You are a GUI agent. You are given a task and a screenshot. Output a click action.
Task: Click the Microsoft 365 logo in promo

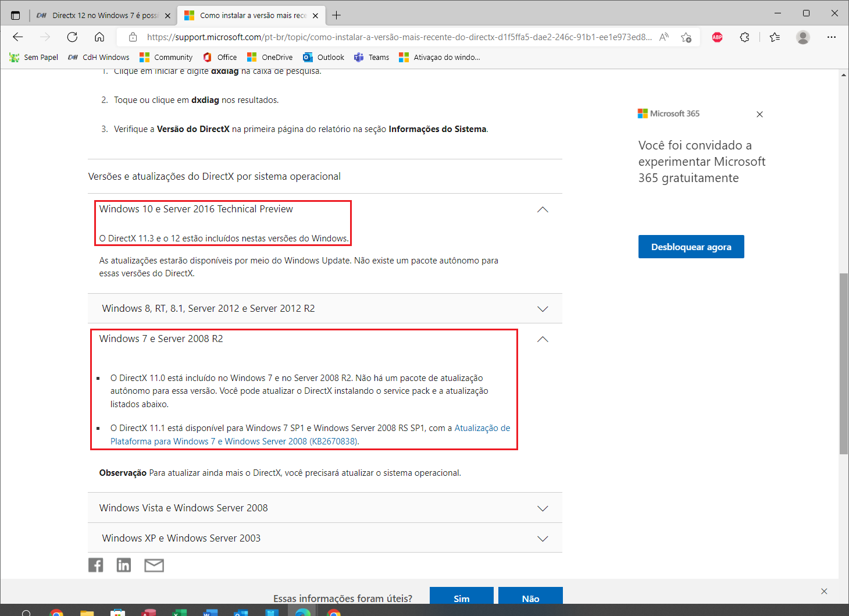coord(669,113)
